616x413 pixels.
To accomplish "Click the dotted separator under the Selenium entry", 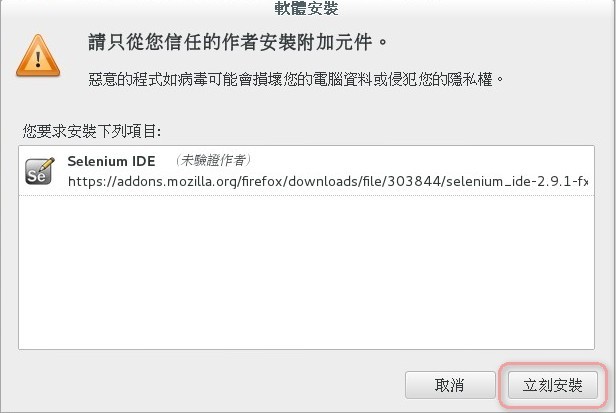I will point(306,195).
